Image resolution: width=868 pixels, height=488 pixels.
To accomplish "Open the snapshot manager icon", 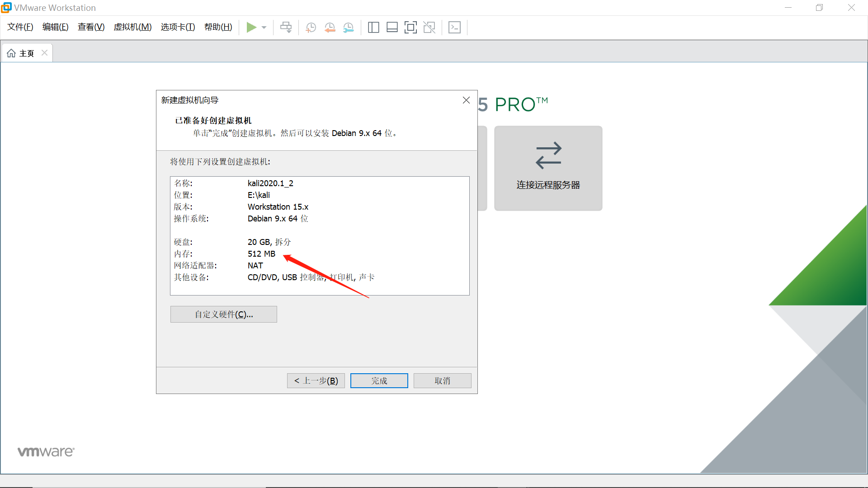I will 348,28.
